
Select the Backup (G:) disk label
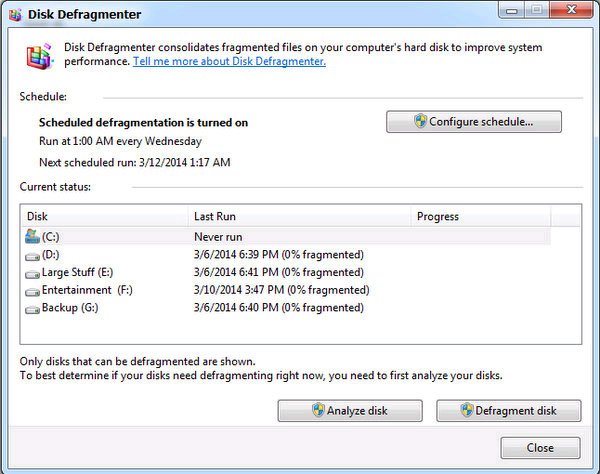70,308
